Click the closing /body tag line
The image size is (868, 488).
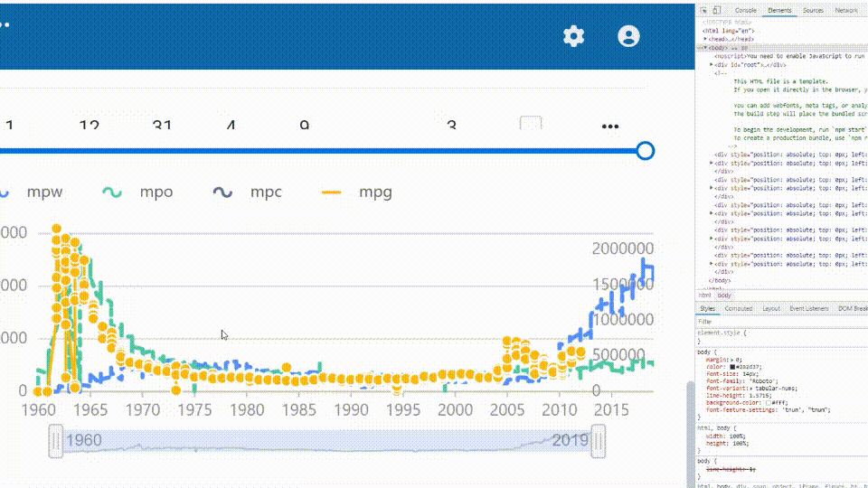tap(720, 280)
